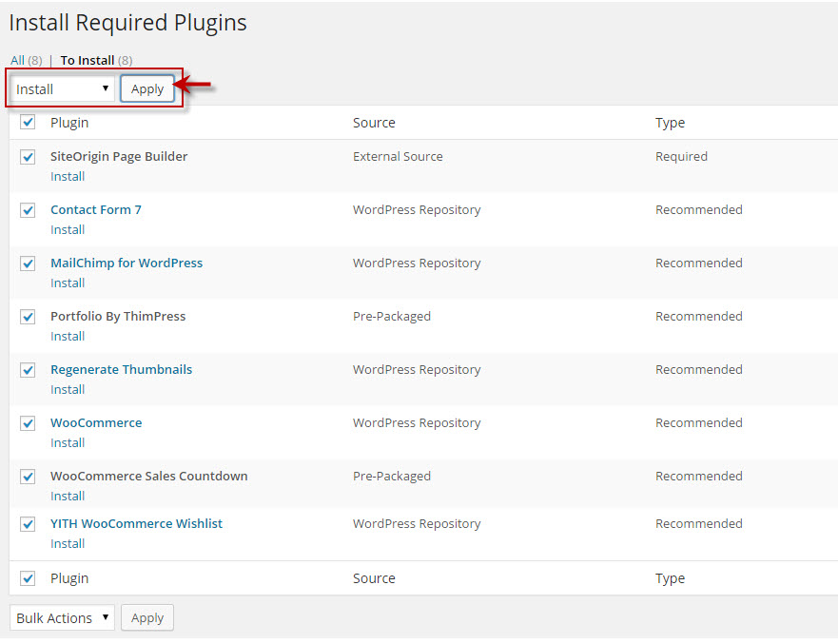Open the MailChimp for WordPress plugin link

[127, 263]
